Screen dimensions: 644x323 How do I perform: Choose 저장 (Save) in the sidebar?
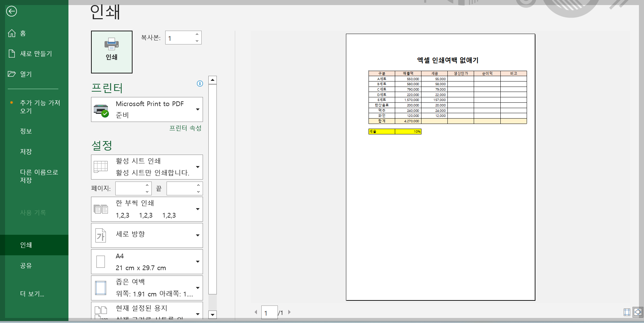coord(34,152)
